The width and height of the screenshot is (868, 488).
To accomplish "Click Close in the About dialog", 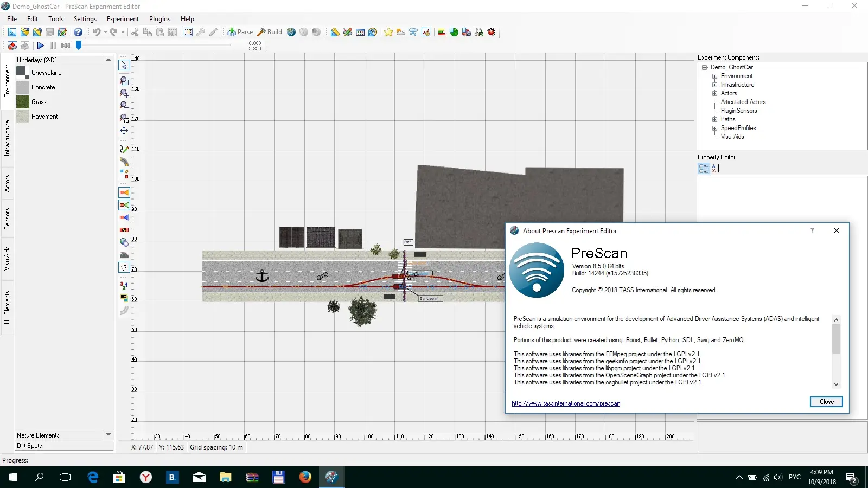I will [826, 402].
